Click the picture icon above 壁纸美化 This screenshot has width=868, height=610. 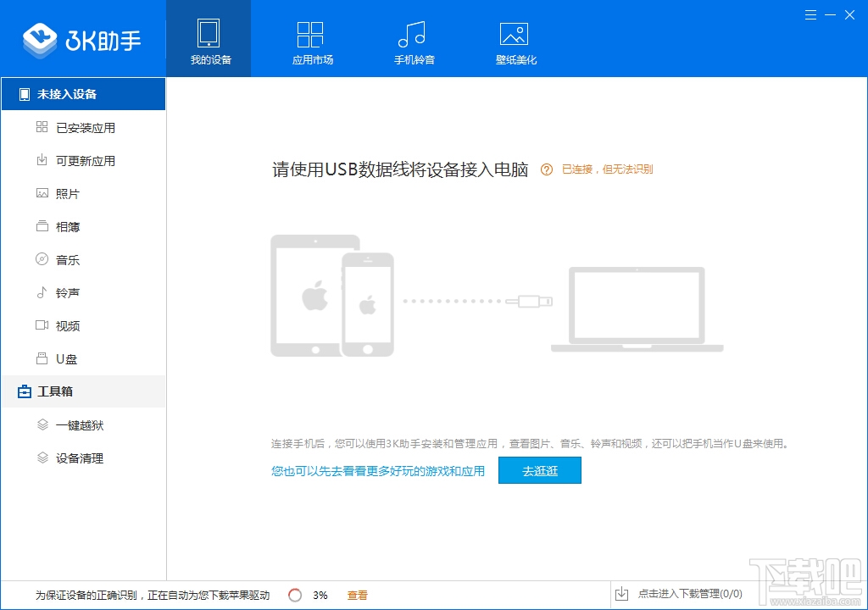(514, 35)
